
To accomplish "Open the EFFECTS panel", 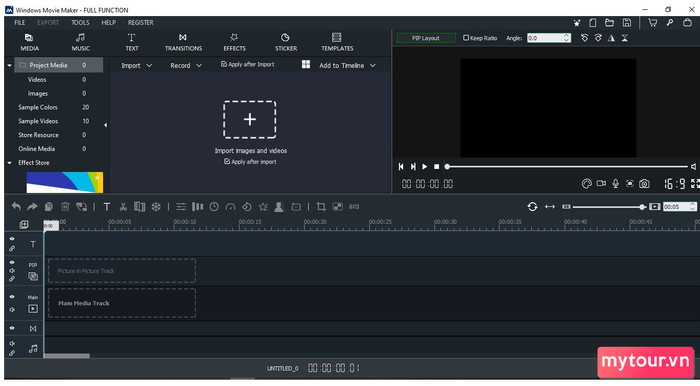I will pos(234,42).
